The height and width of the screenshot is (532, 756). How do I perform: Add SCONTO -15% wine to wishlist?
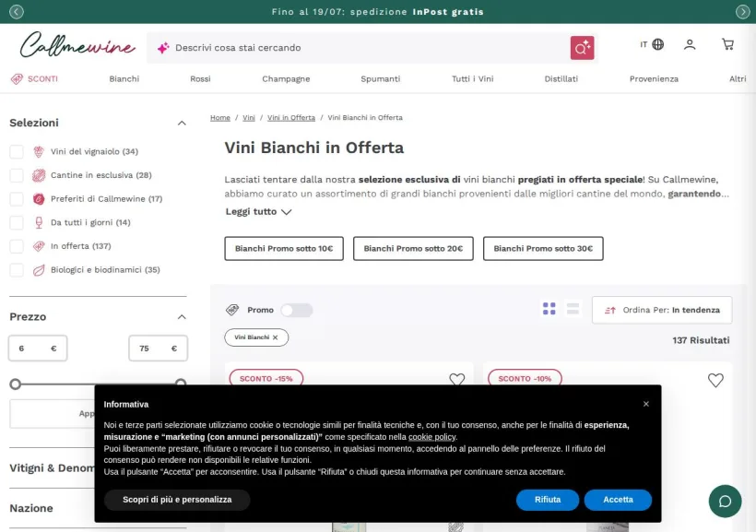click(x=456, y=380)
